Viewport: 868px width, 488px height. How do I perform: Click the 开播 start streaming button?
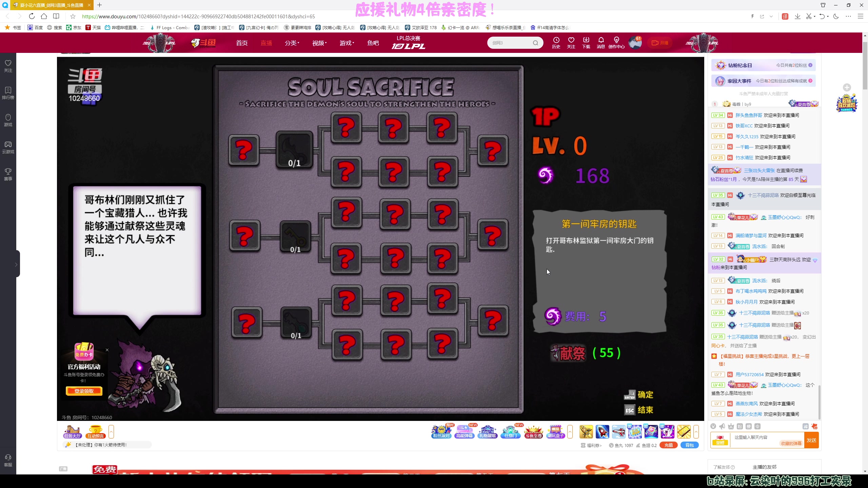click(x=660, y=43)
